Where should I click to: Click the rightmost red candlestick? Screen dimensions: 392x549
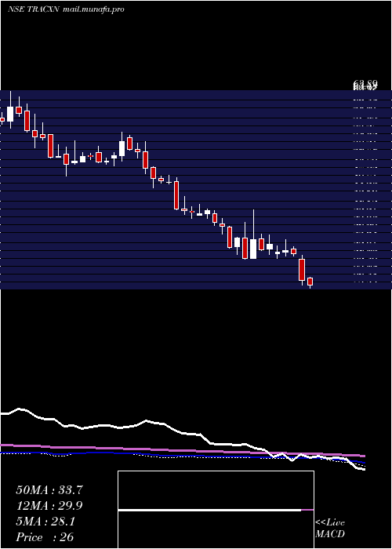click(x=310, y=282)
